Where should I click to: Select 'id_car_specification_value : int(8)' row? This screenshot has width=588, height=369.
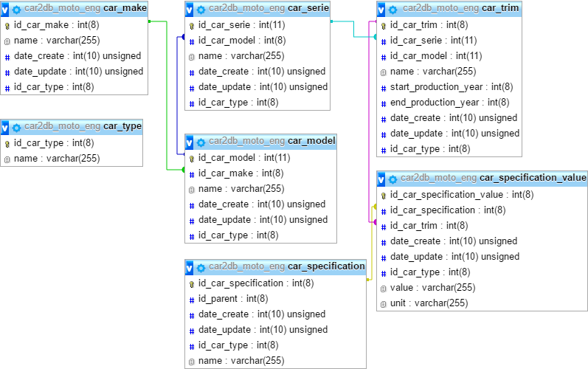482,195
